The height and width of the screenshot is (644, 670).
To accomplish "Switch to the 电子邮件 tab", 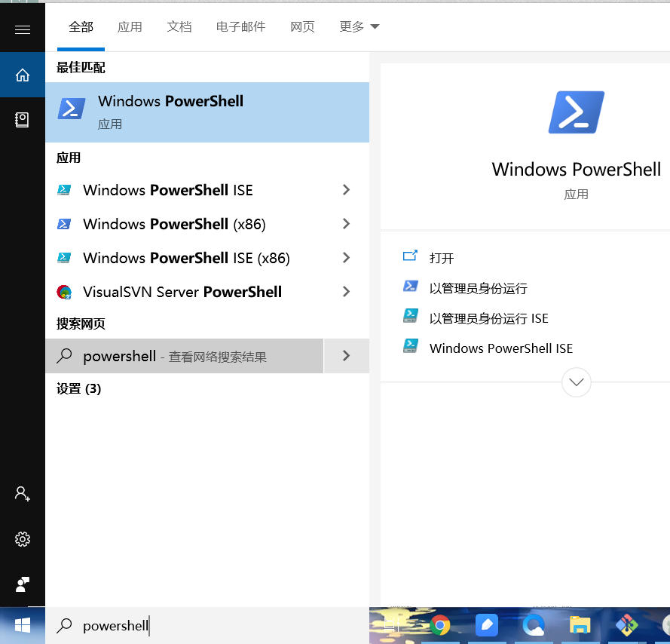I will point(240,27).
